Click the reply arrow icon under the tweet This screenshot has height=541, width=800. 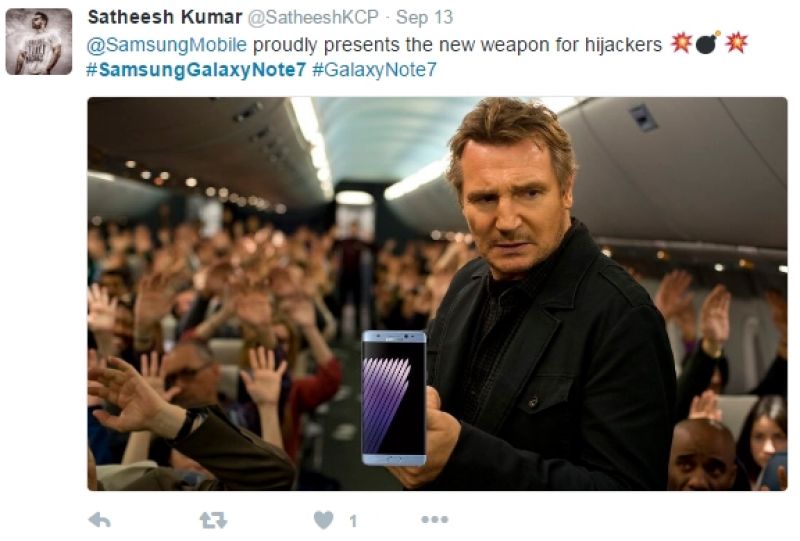point(99,520)
